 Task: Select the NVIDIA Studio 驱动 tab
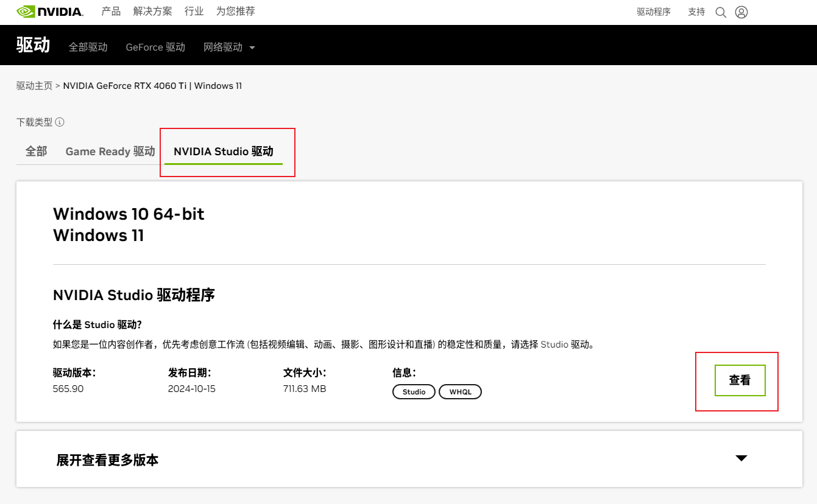pyautogui.click(x=224, y=152)
